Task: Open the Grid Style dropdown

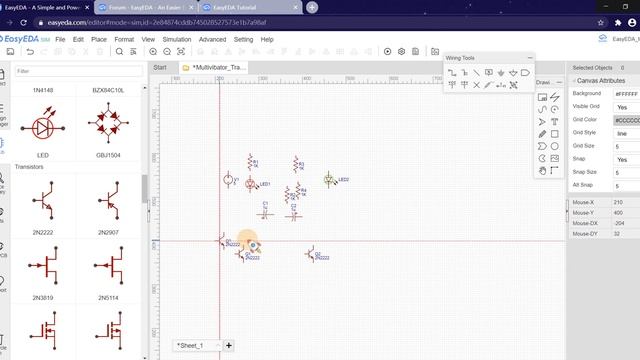Action: pos(627,133)
